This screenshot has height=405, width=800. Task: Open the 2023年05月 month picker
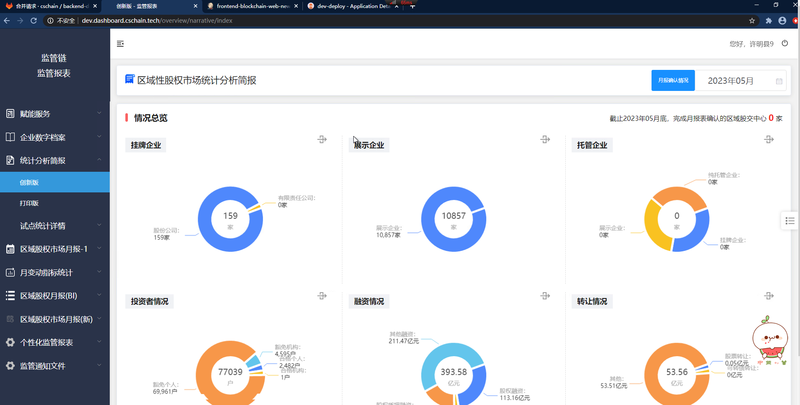[741, 81]
